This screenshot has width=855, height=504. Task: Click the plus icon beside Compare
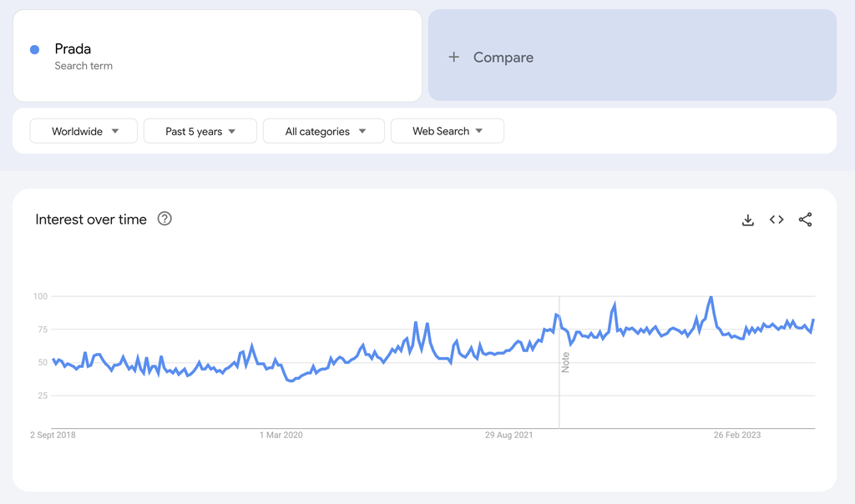454,57
